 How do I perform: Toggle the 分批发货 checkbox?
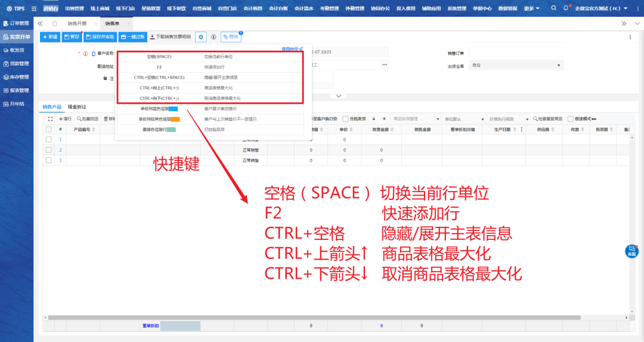(x=346, y=119)
